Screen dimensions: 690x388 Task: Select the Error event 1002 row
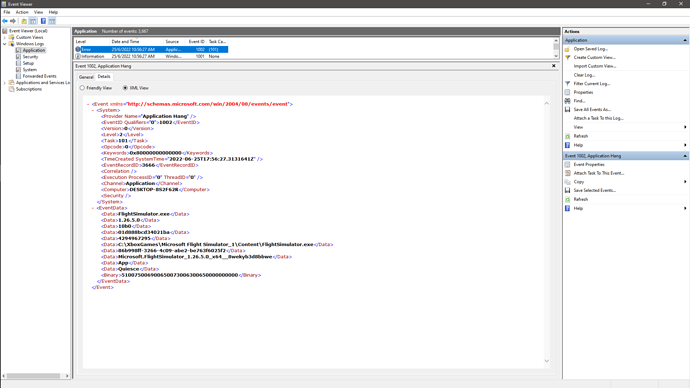[151, 50]
